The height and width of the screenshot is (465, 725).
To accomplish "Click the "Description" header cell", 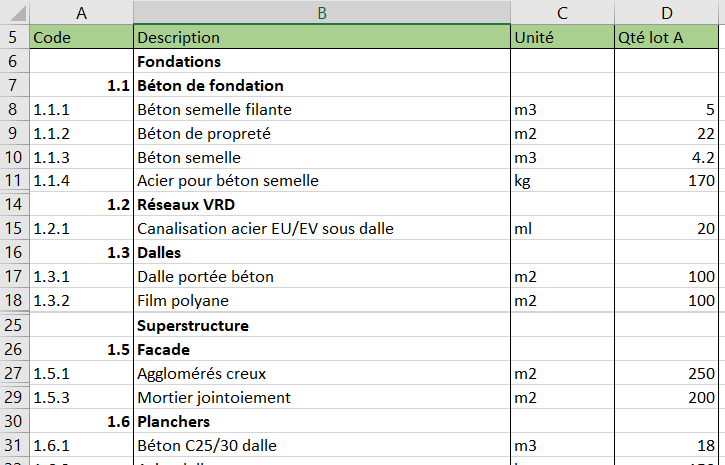I will point(321,38).
